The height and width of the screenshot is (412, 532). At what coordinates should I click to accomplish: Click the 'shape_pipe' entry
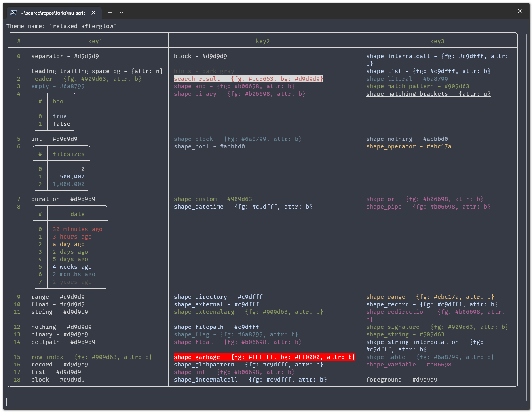point(428,207)
